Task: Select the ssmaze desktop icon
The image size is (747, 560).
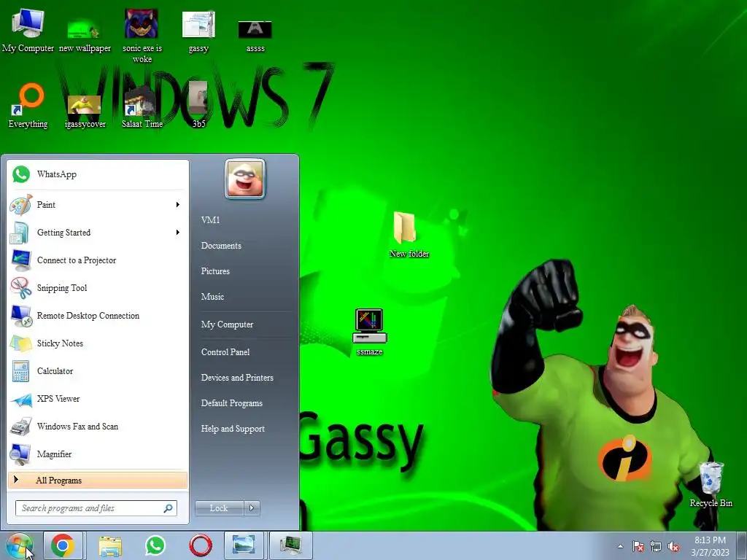Action: (370, 332)
